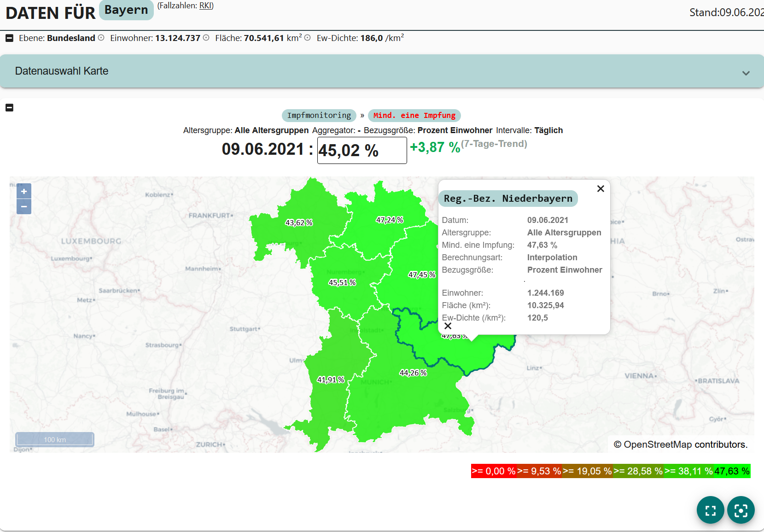The height and width of the screenshot is (532, 764).
Task: Click the red >= 0,00 % legend swatch
Action: tap(494, 471)
